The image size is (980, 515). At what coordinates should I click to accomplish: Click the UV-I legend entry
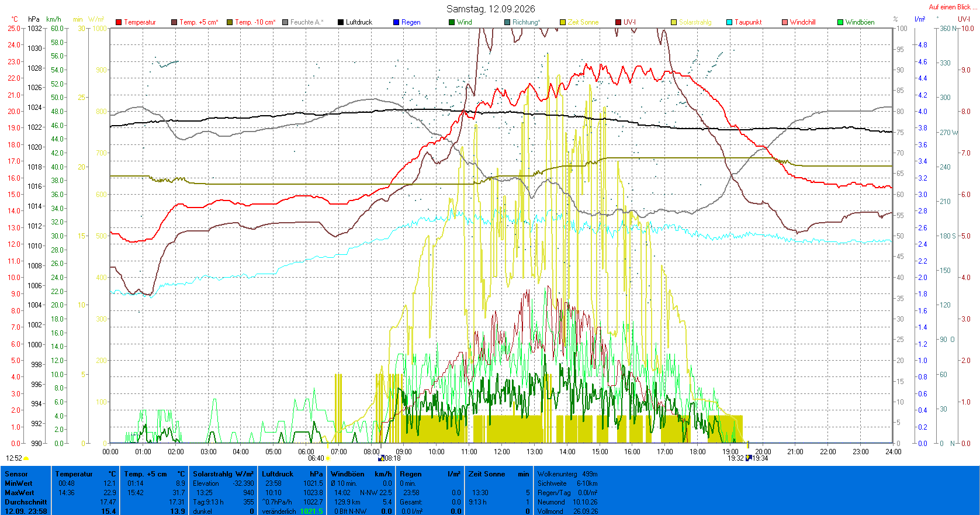[625, 22]
